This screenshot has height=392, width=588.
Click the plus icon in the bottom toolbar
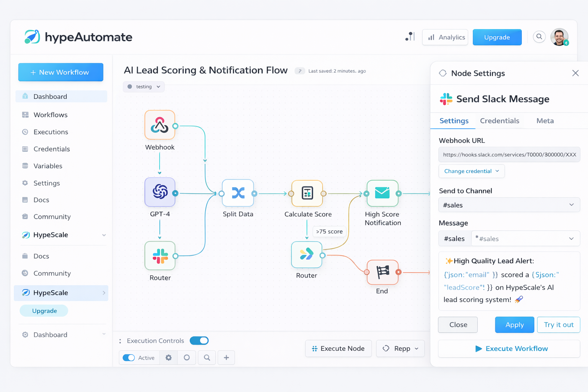point(226,358)
